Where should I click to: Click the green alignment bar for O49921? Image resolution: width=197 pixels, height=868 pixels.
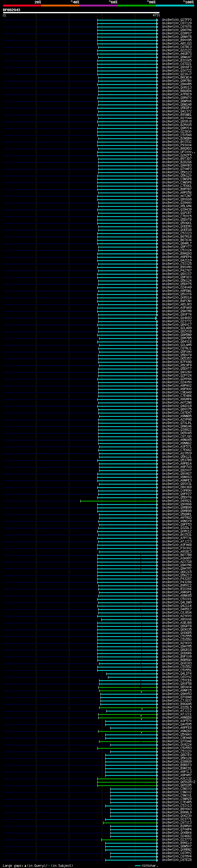coord(119,501)
